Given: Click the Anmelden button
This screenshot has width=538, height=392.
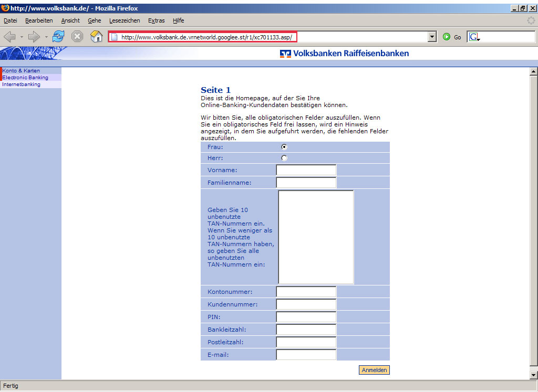Looking at the screenshot, I should tap(374, 370).
